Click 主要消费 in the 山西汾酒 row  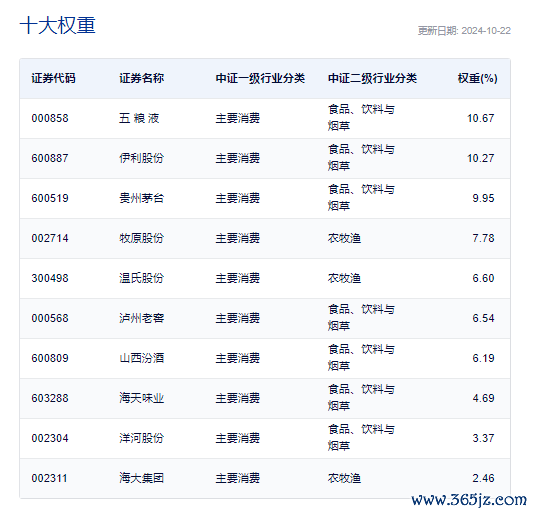click(x=238, y=358)
